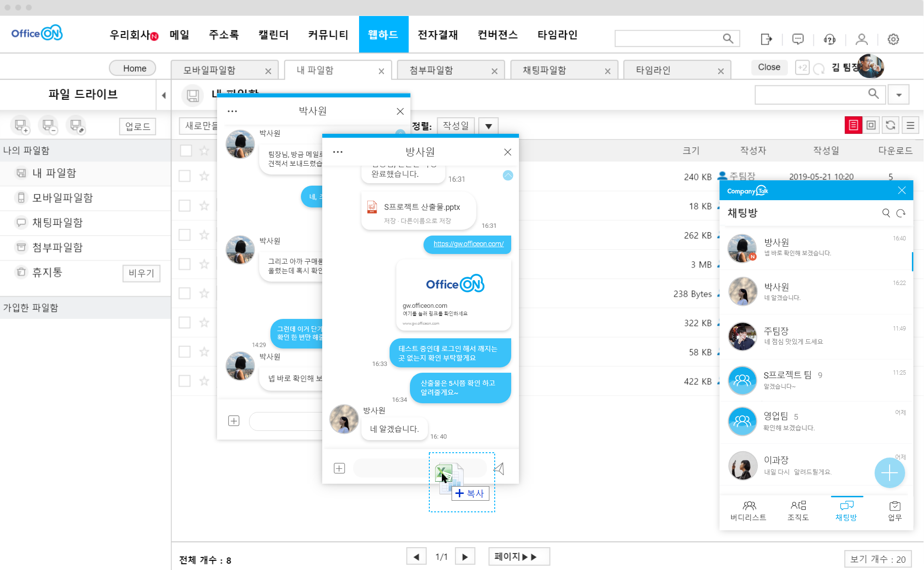Open 버디리스트 buddy list icon
924x570 pixels.
tap(748, 510)
